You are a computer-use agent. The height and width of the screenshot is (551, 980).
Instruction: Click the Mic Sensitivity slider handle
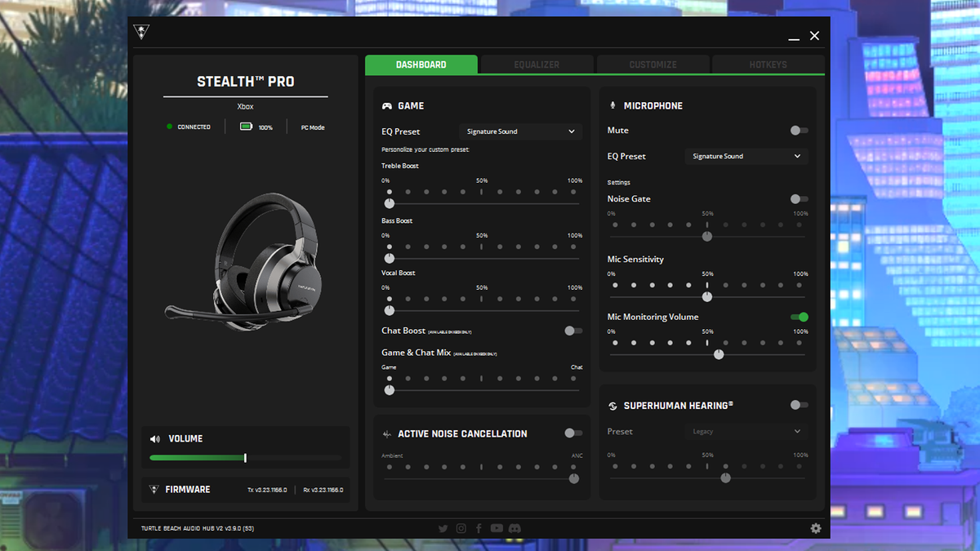707,297
